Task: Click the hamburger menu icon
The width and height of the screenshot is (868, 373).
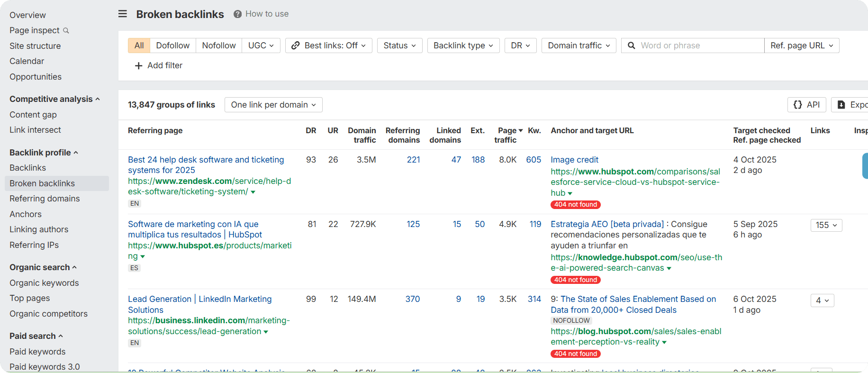Action: pyautogui.click(x=123, y=14)
